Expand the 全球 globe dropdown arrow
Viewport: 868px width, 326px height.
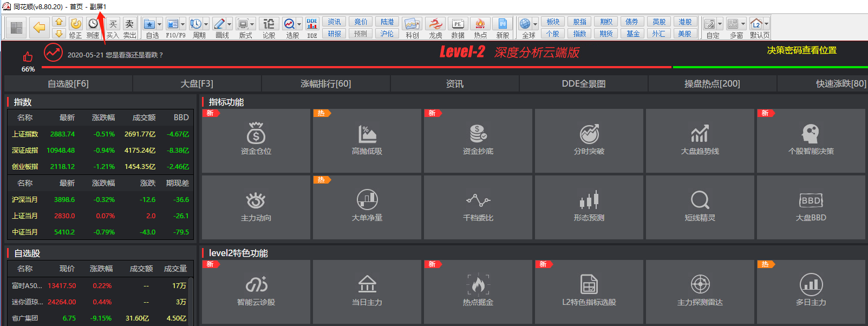tap(535, 24)
